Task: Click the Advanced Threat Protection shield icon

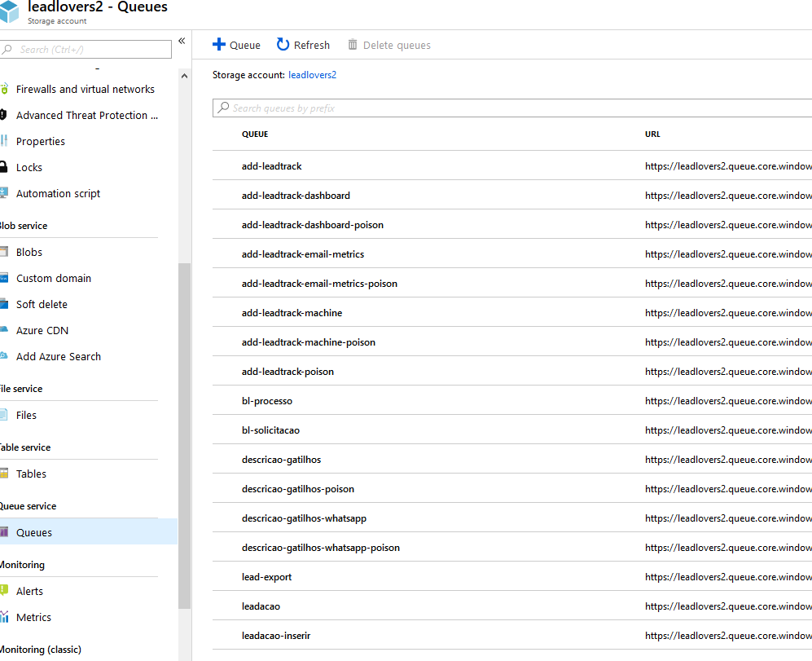Action: (x=3, y=115)
